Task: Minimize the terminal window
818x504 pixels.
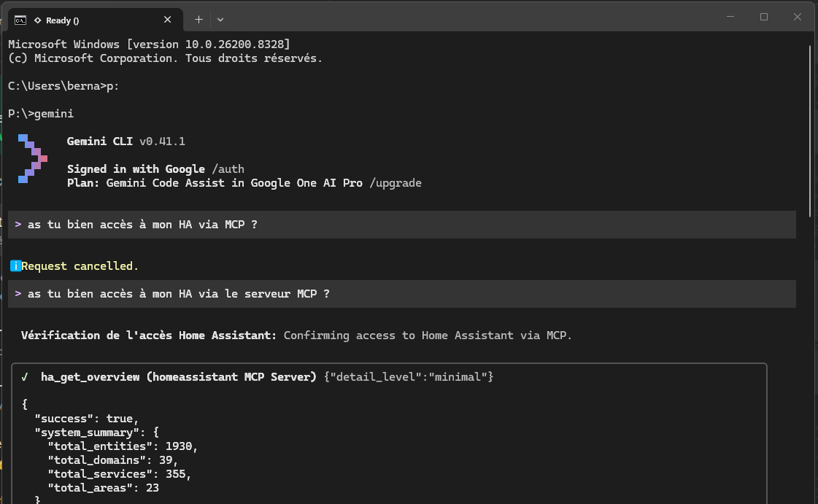Action: pyautogui.click(x=730, y=17)
